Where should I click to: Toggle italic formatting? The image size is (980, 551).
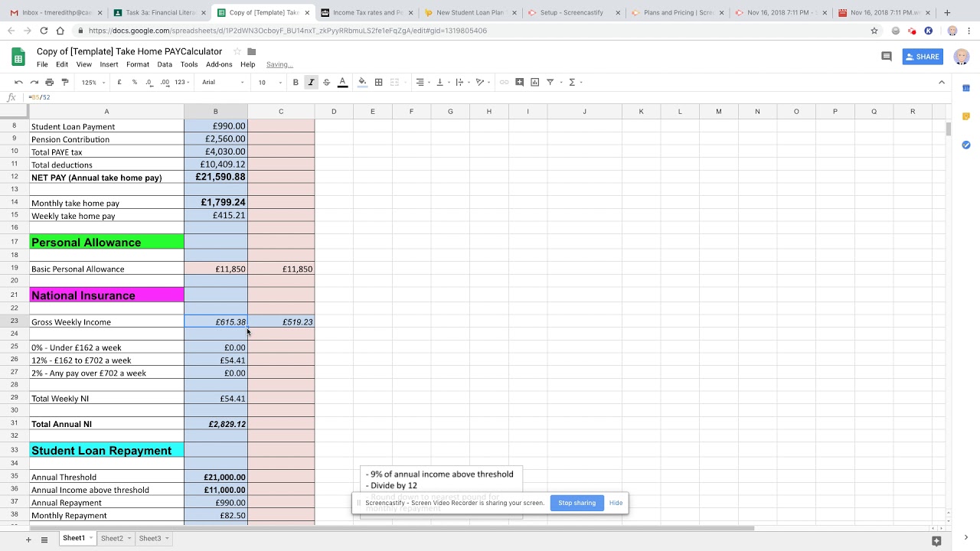coord(311,82)
